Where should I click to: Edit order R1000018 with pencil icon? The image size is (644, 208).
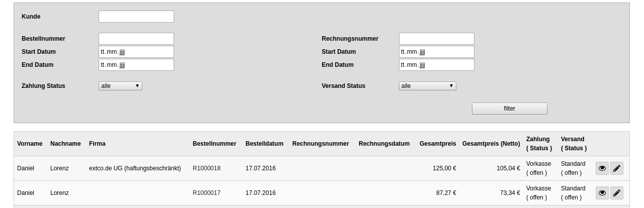coord(616,168)
